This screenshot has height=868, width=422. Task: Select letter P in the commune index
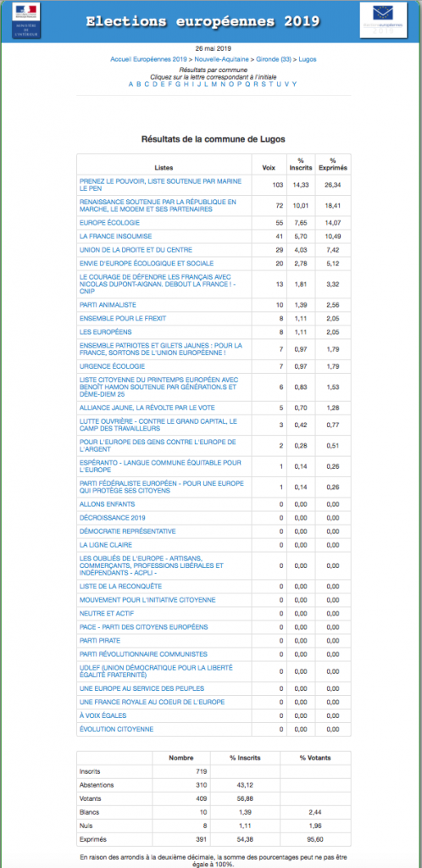pyautogui.click(x=238, y=84)
